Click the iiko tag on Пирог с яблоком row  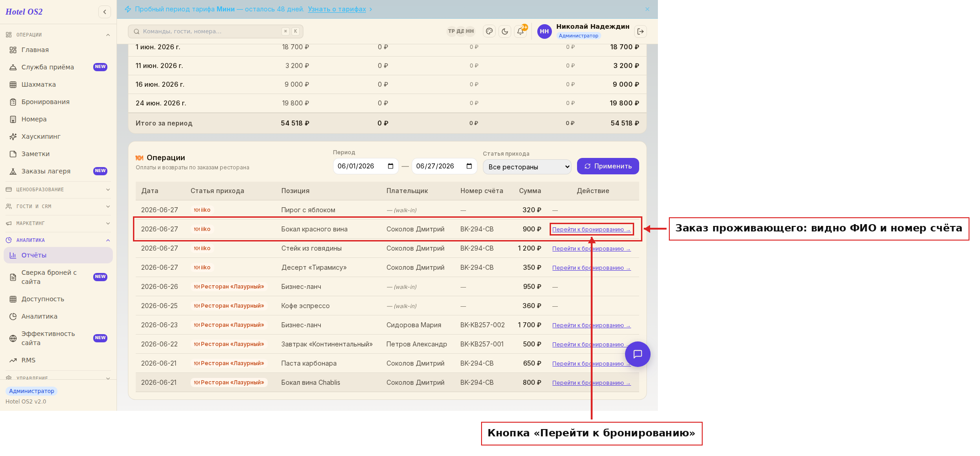click(x=202, y=210)
